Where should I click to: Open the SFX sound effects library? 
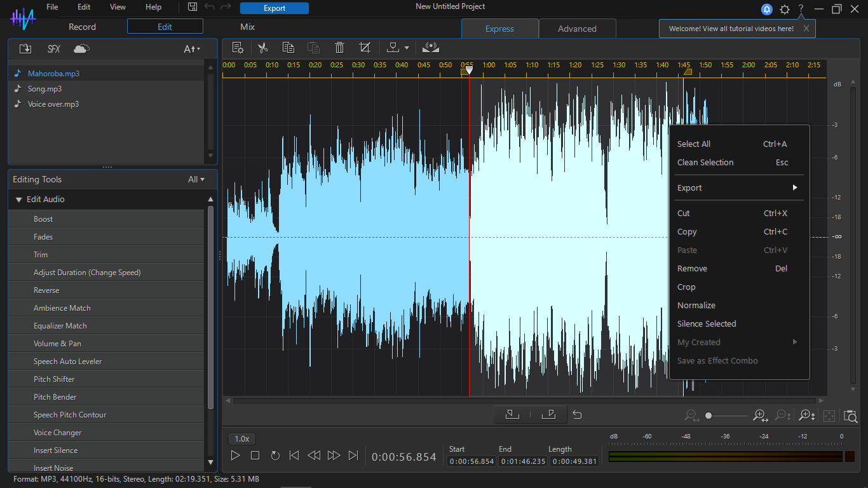tap(54, 49)
